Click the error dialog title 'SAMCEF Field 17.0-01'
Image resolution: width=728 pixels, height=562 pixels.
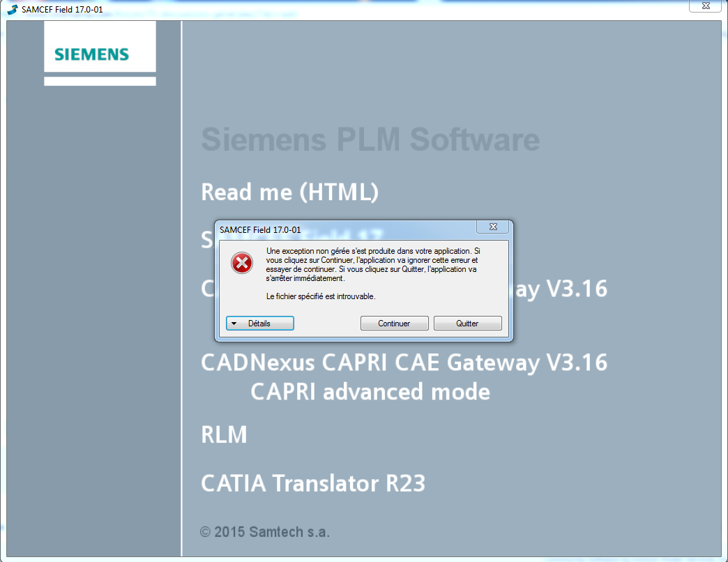(260, 229)
